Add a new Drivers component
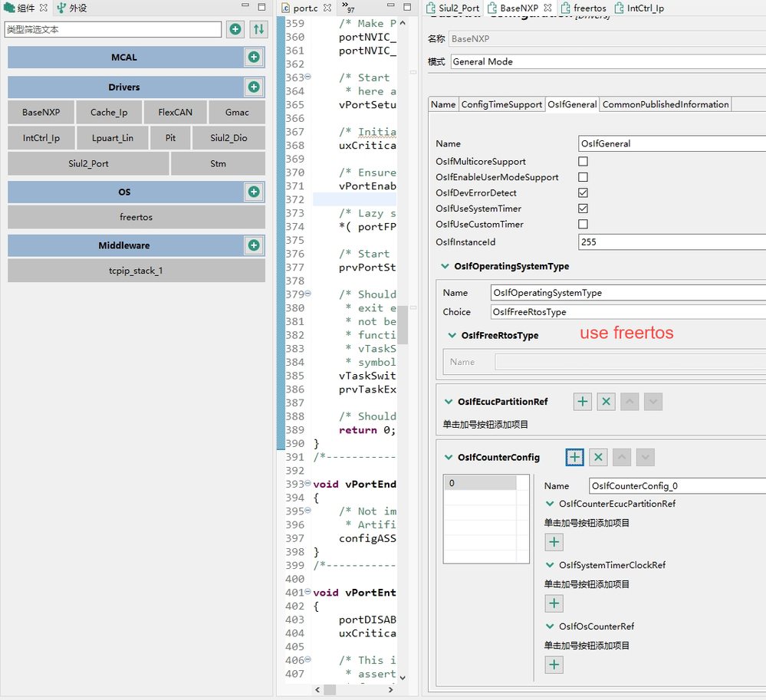The height and width of the screenshot is (700, 766). pyautogui.click(x=254, y=87)
